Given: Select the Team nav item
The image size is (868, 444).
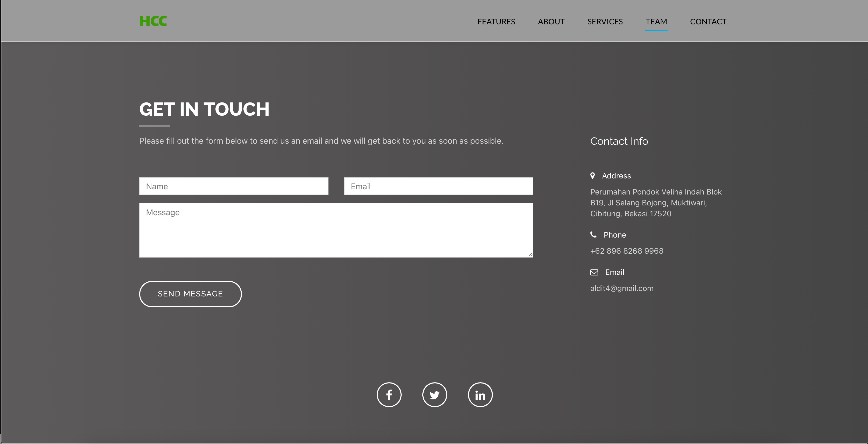Looking at the screenshot, I should pyautogui.click(x=656, y=22).
